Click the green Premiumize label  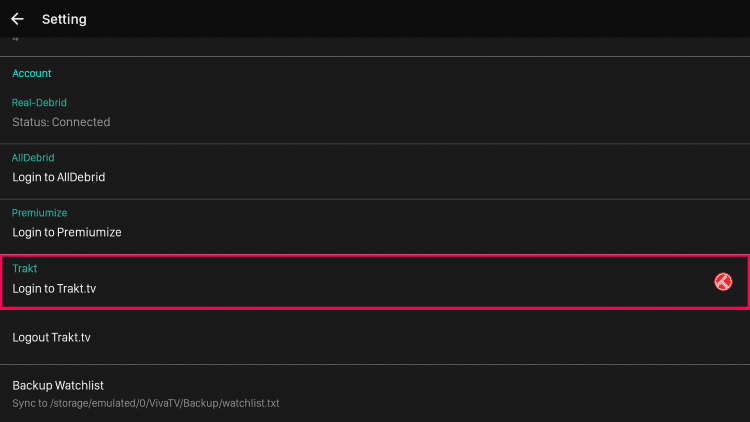pos(39,213)
